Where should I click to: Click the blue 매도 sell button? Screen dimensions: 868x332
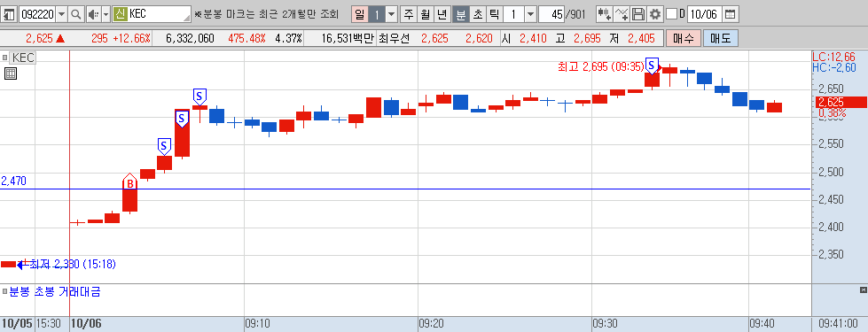(720, 38)
